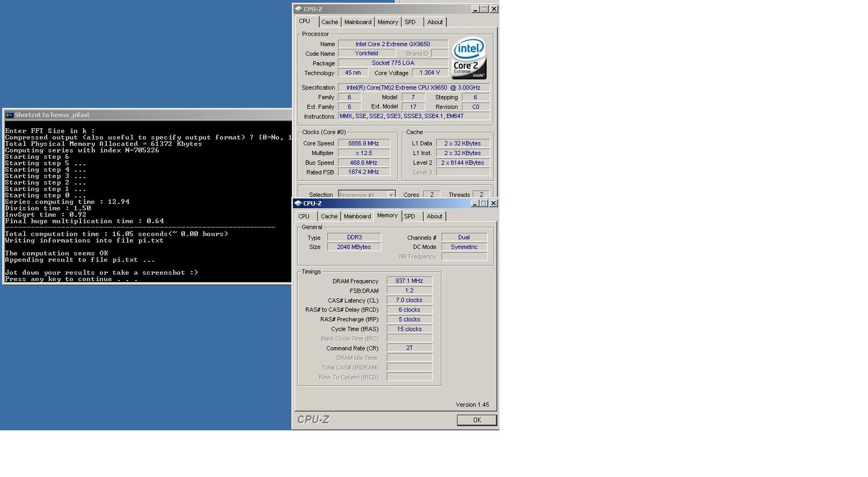868x477 pixels.
Task: Expand the processor Selection dropdown
Action: pos(391,195)
